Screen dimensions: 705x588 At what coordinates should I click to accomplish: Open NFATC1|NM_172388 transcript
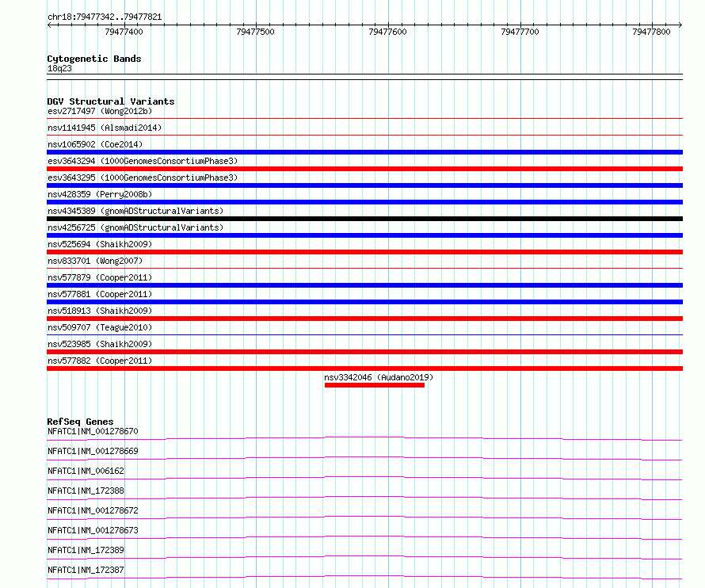[86, 491]
